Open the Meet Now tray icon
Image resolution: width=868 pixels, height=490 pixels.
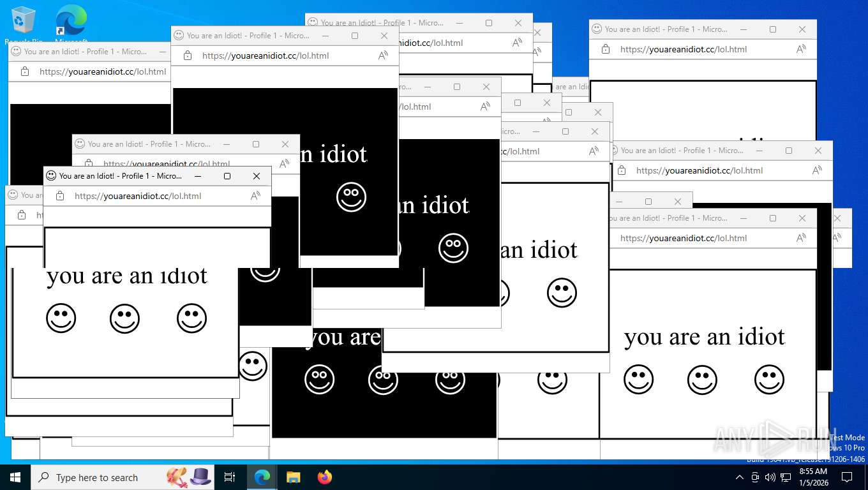[x=755, y=477]
